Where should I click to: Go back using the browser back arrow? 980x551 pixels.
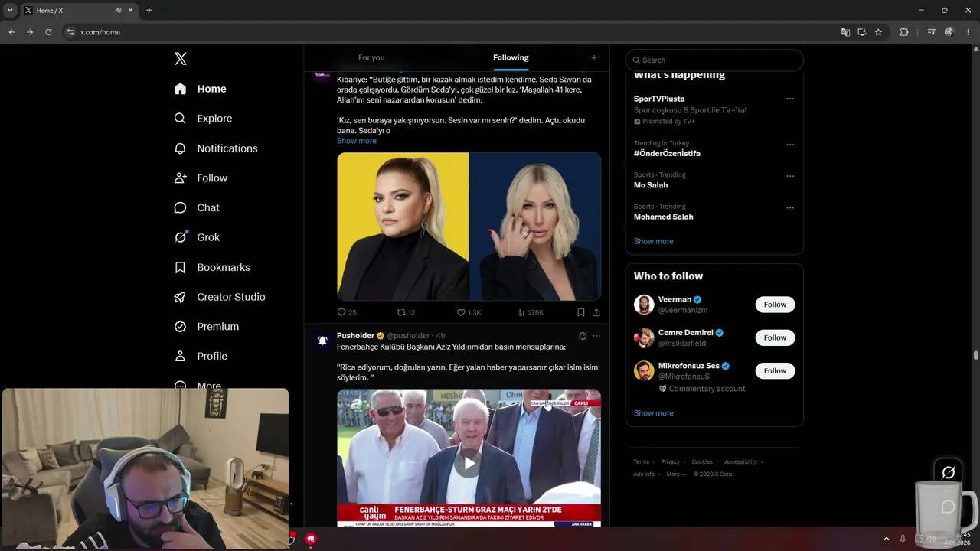click(x=11, y=32)
